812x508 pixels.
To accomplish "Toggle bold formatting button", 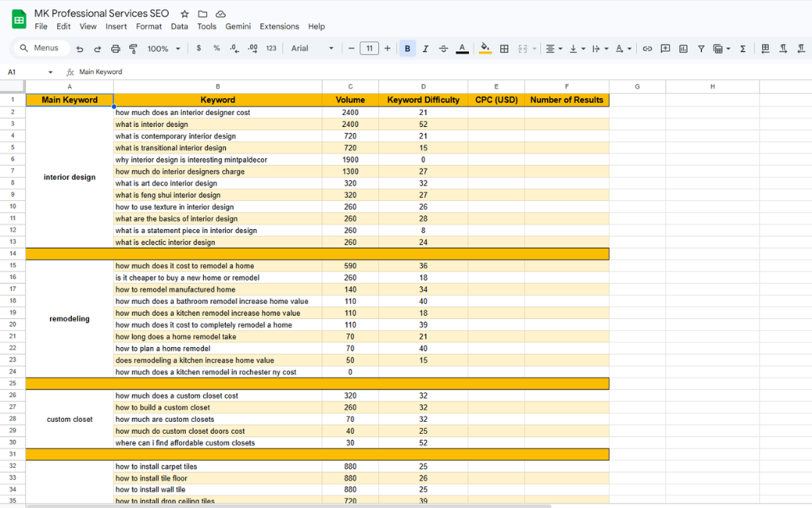I will point(407,48).
